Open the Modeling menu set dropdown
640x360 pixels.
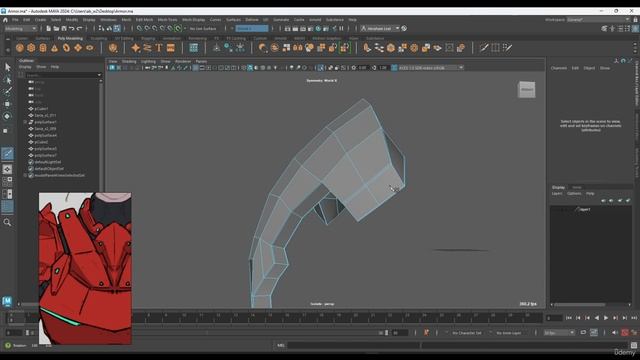pyautogui.click(x=20, y=29)
